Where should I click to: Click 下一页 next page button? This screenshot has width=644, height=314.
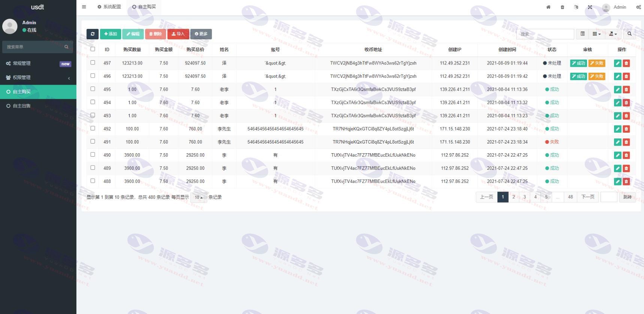[588, 197]
